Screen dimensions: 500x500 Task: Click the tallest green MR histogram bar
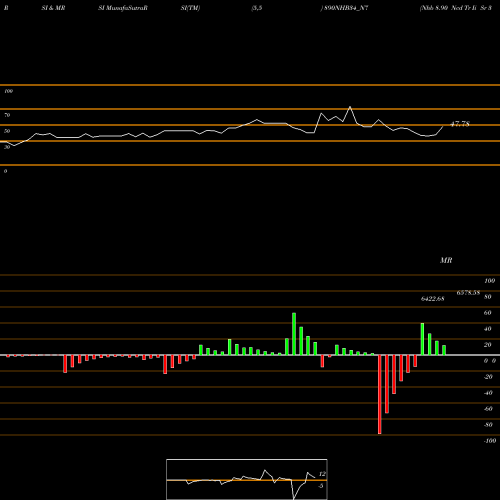click(294, 334)
